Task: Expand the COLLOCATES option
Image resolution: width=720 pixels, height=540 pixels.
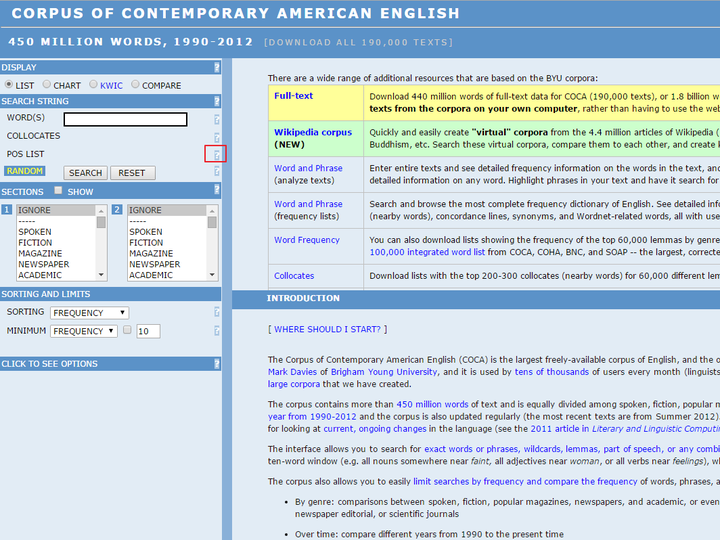Action: (x=33, y=136)
